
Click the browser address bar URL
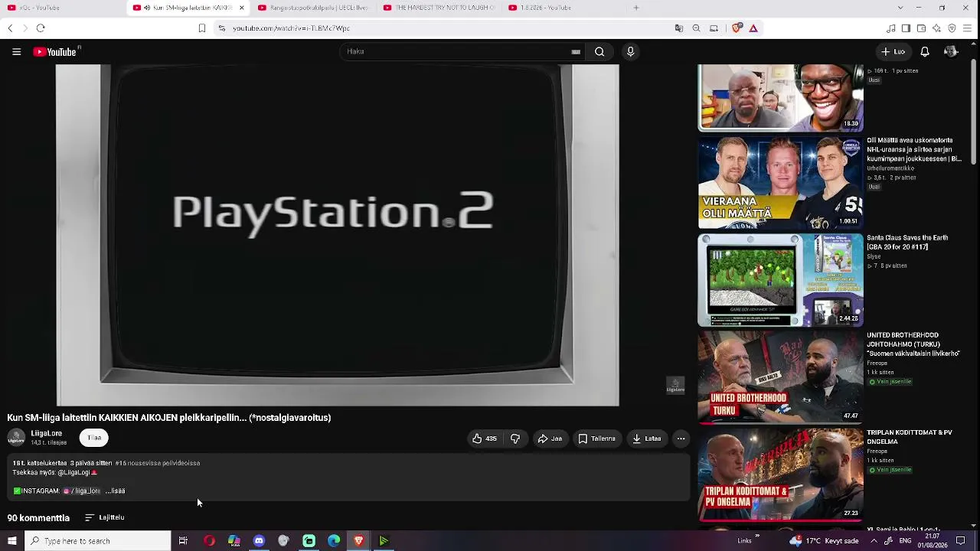tap(292, 28)
